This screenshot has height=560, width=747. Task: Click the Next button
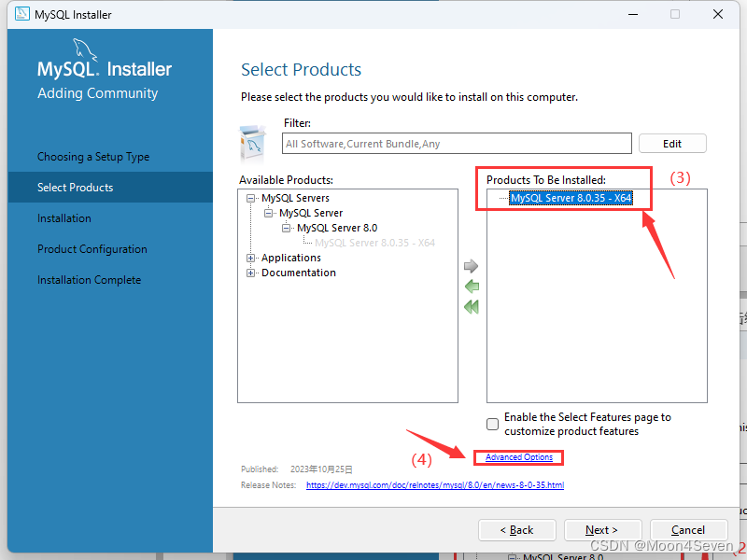point(602,529)
